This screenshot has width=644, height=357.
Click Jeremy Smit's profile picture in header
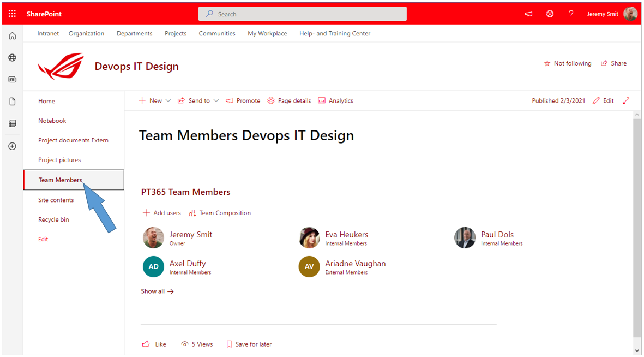[630, 14]
